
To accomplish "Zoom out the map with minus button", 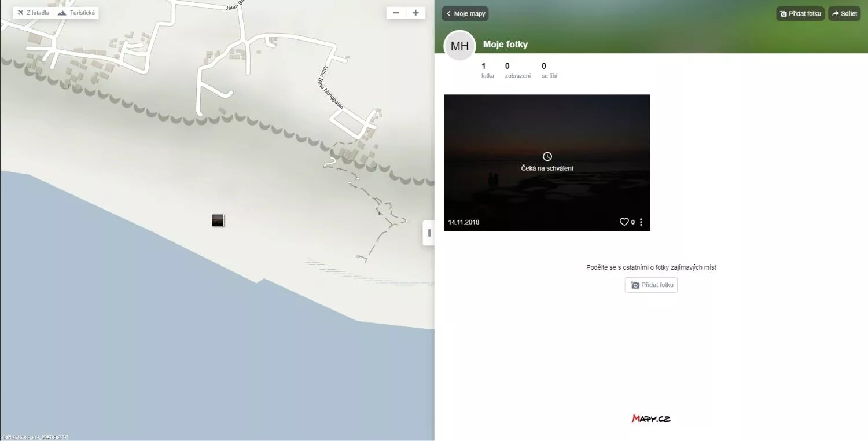I will tap(396, 13).
